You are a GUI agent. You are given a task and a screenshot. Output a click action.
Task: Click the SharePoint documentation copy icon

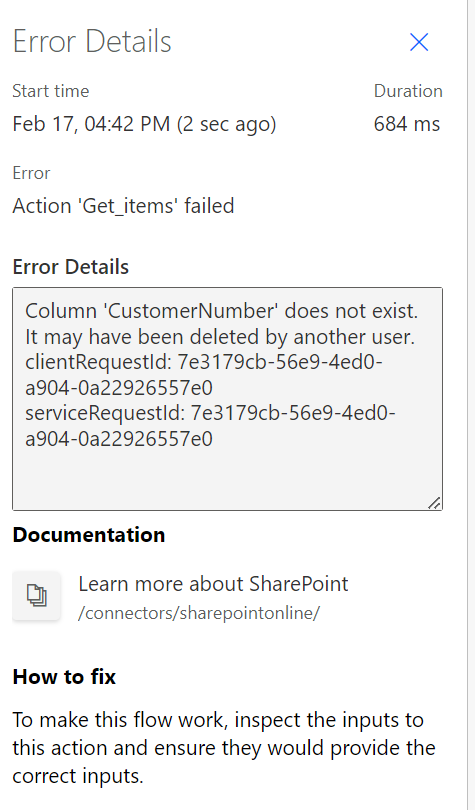pyautogui.click(x=37, y=596)
